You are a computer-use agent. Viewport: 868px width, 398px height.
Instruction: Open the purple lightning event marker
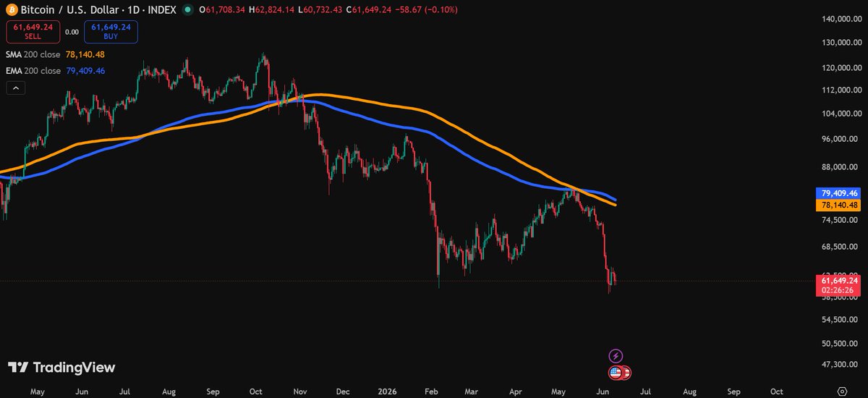(616, 355)
